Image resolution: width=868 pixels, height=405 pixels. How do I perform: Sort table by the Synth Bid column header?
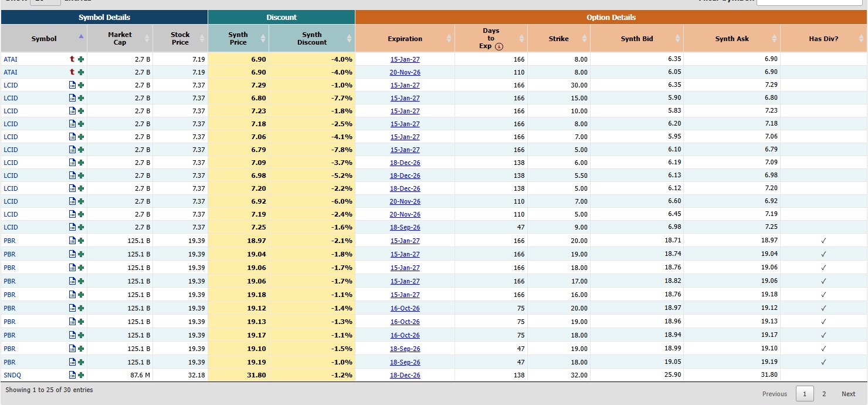click(637, 39)
